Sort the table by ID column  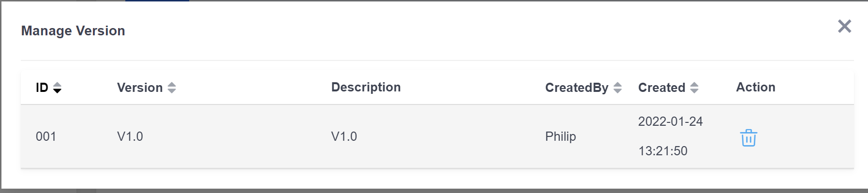click(x=57, y=88)
